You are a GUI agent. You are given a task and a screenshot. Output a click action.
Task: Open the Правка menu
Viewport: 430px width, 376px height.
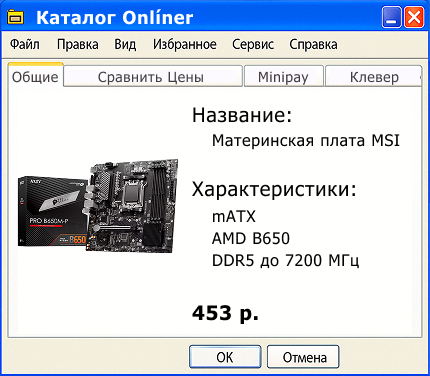78,44
